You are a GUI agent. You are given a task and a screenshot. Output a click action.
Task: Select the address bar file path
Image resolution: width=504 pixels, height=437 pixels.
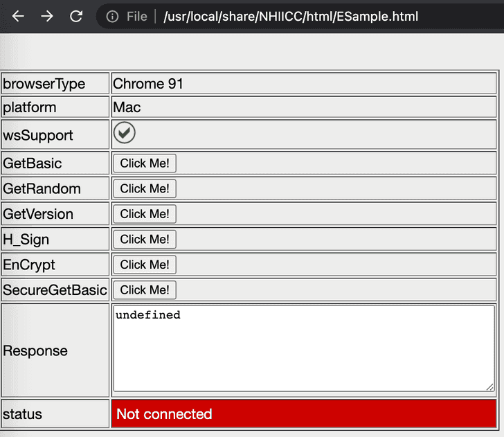tap(291, 16)
